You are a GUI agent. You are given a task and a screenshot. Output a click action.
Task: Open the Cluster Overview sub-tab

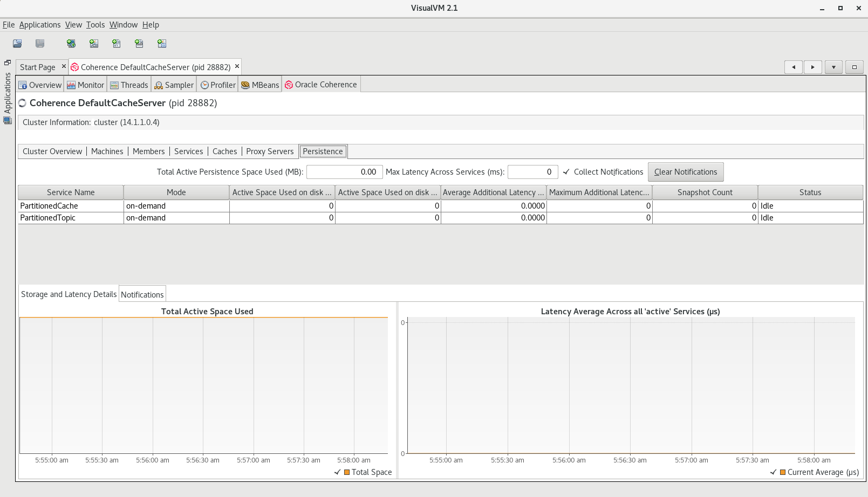(x=52, y=151)
